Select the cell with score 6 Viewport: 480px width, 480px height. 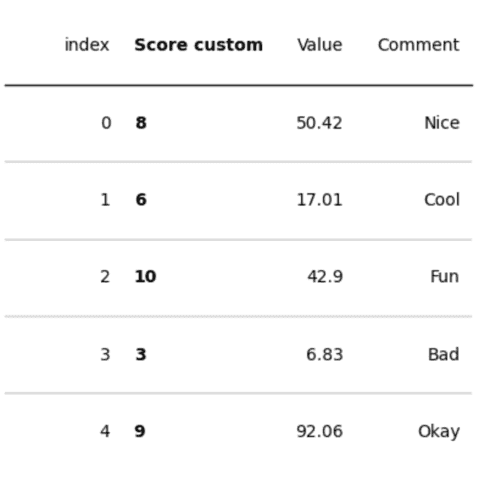141,200
